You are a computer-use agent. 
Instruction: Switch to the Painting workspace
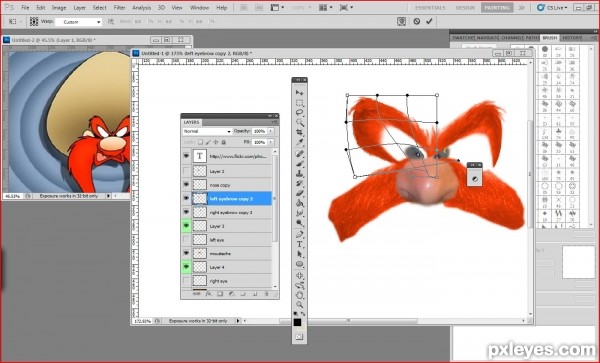tap(497, 8)
